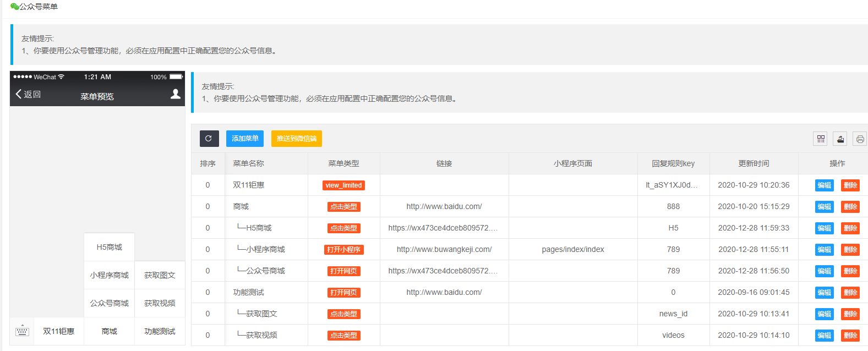The width and height of the screenshot is (868, 351).
Task: Click the export table icon
Action: pos(840,139)
